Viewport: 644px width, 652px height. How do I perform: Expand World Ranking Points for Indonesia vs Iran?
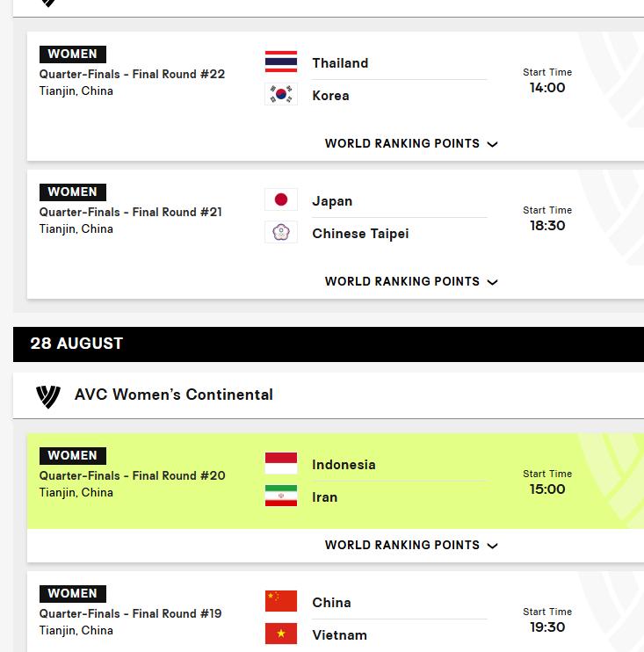coord(411,545)
